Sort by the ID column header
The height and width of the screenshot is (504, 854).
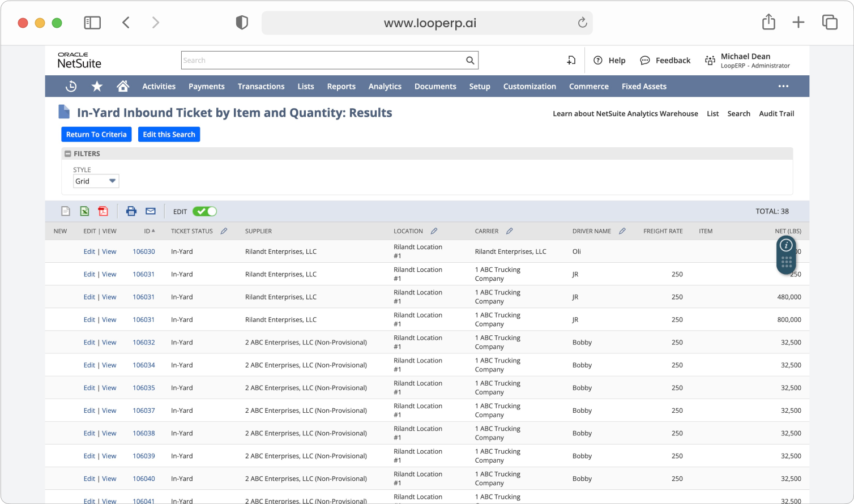(150, 231)
